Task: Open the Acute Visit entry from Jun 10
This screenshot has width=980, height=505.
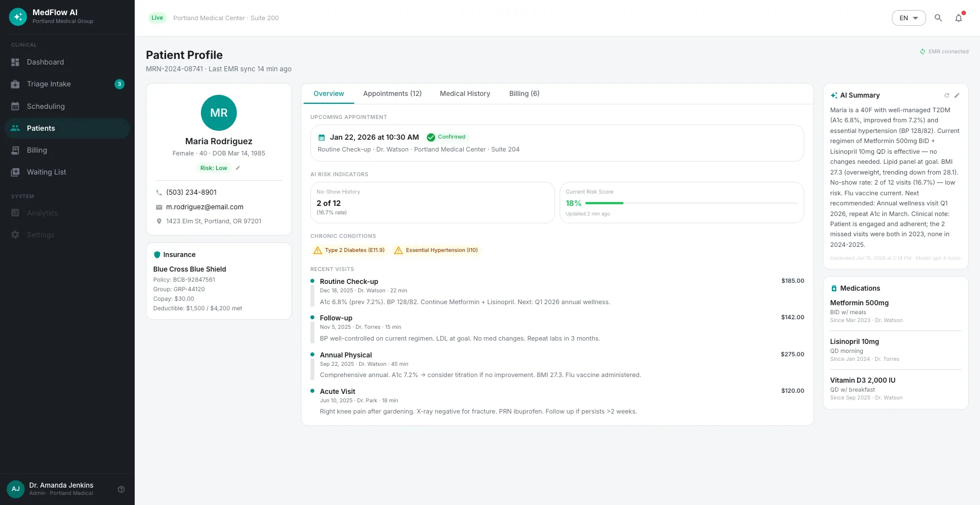Action: 557,401
